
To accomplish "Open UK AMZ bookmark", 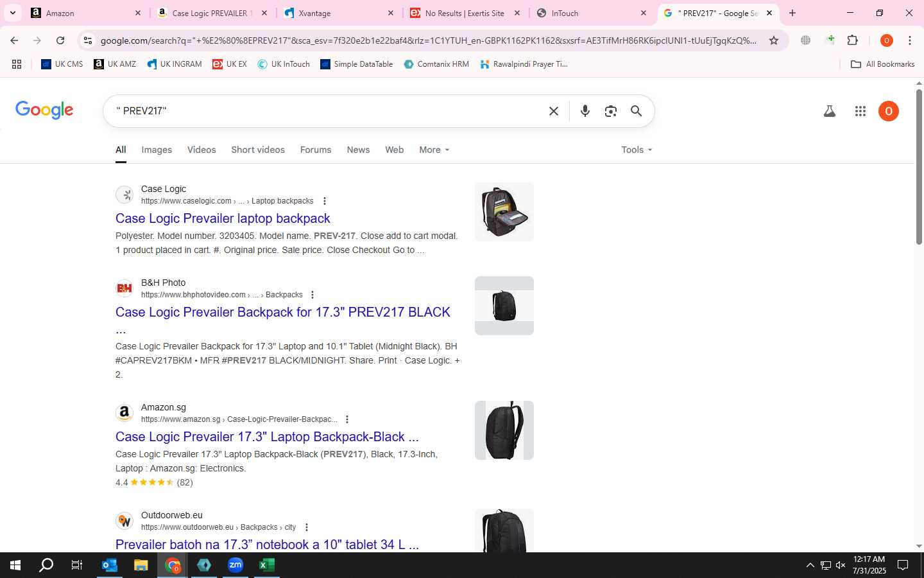I will (x=115, y=64).
